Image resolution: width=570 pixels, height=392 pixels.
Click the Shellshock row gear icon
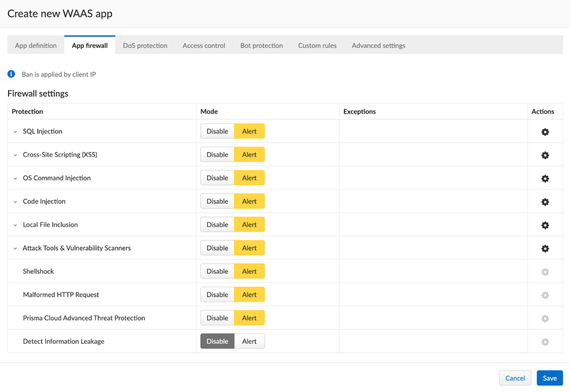(545, 272)
